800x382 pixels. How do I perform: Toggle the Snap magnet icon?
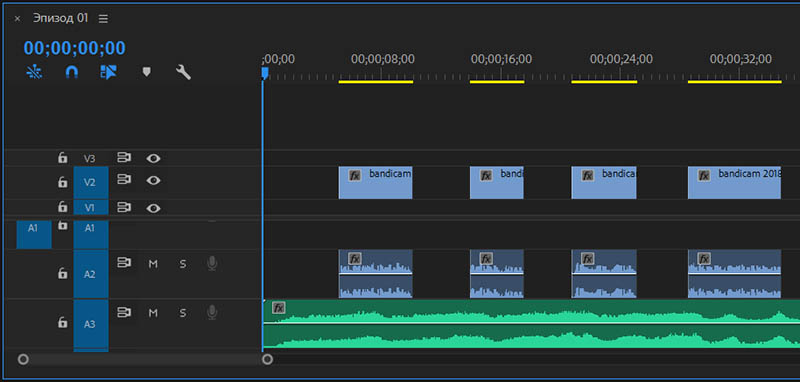click(x=72, y=72)
